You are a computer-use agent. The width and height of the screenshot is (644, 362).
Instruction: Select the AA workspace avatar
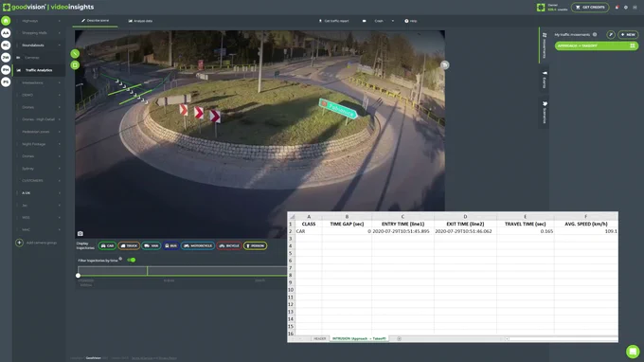(x=6, y=33)
